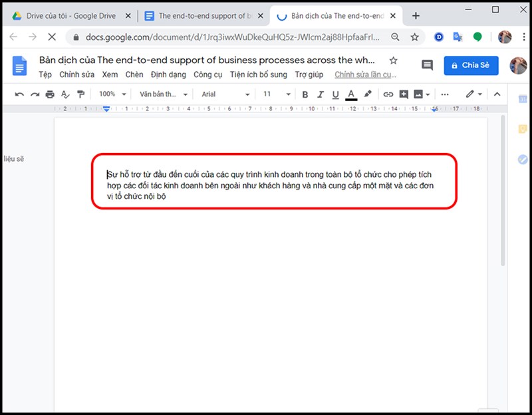Click the Print icon
This screenshot has height=415, width=532.
tap(50, 94)
